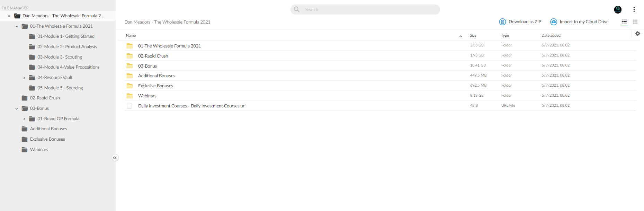Switch to grid thumbnail view
The width and height of the screenshot is (644, 211).
[635, 22]
